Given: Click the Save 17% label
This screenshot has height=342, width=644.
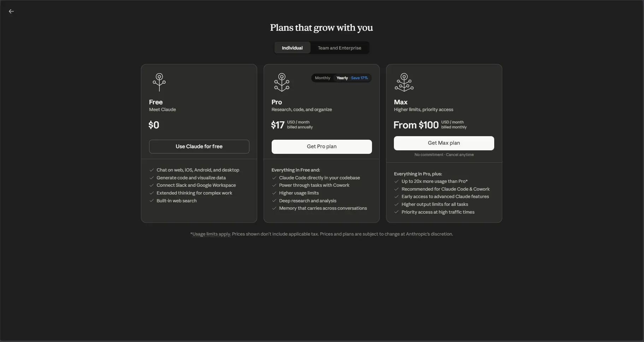Looking at the screenshot, I should [x=359, y=78].
